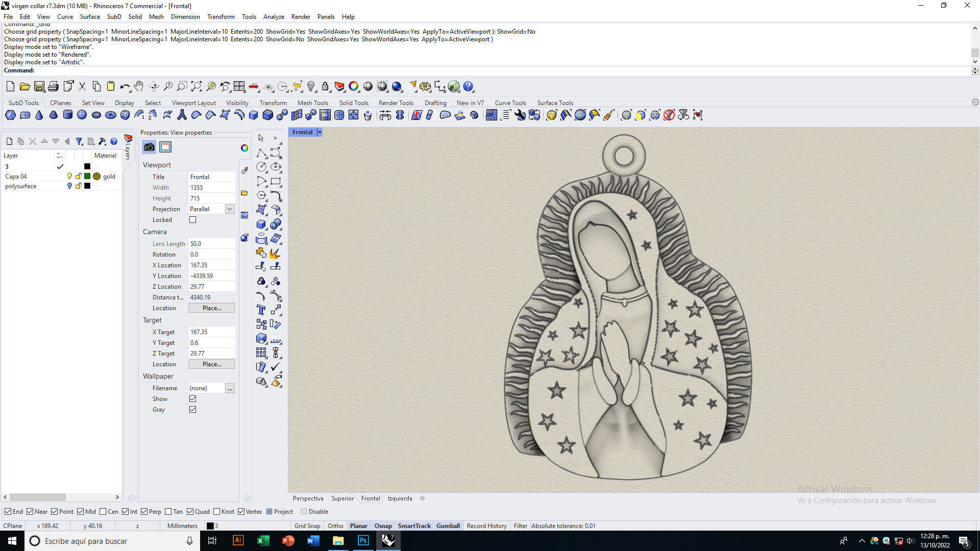Toggle Capa 04 layer visibility bulb
Image resolution: width=980 pixels, height=551 pixels.
pyautogui.click(x=69, y=177)
